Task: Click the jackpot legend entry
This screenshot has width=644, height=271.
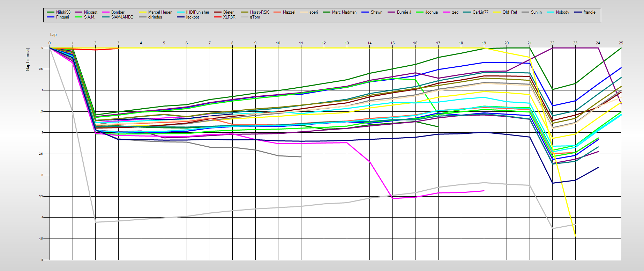Action: [x=192, y=17]
